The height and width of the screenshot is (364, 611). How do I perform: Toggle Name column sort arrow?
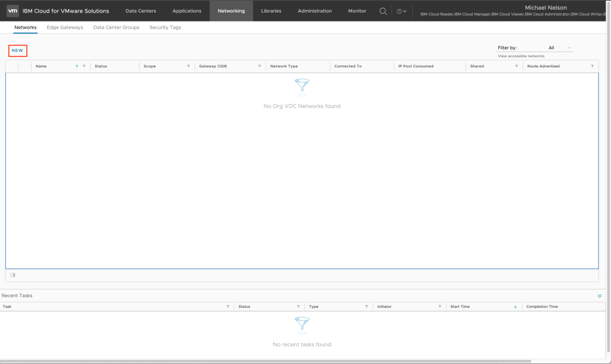tap(77, 66)
